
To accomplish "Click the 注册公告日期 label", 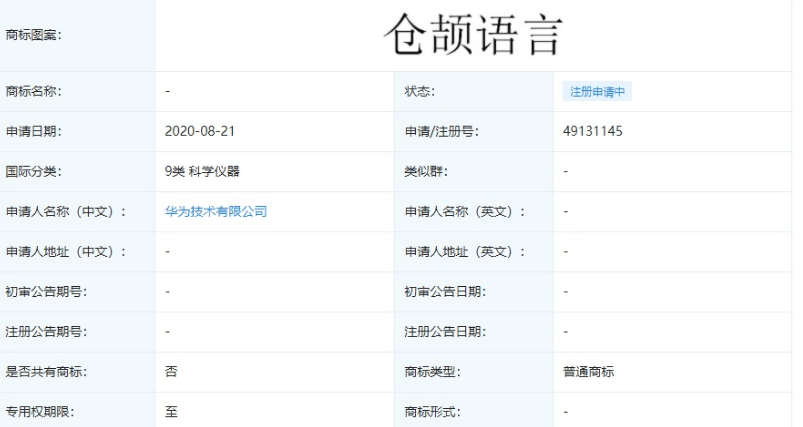I will pyautogui.click(x=445, y=331).
